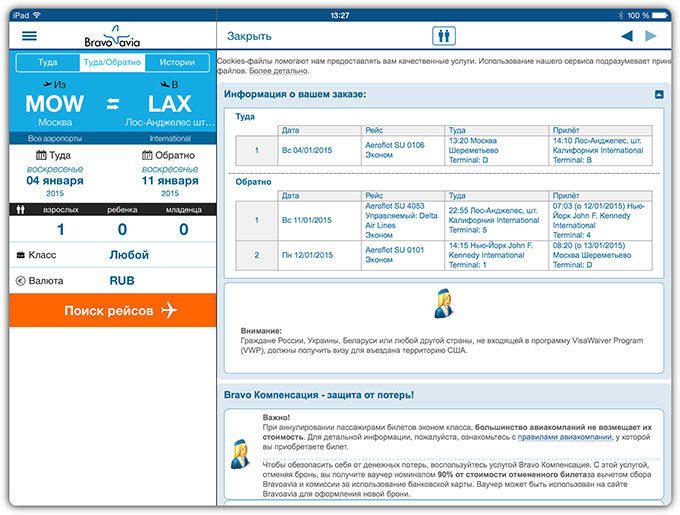Image resolution: width=680 pixels, height=515 pixels.
Task: Change origin airport MOW
Action: pos(55,104)
